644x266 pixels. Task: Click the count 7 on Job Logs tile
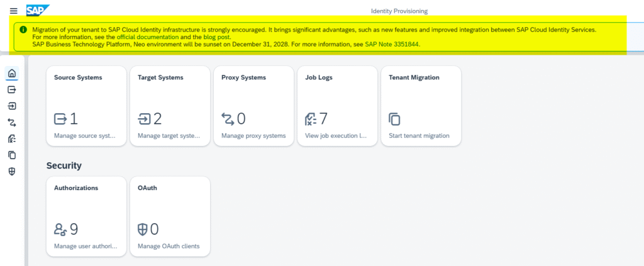[x=324, y=119]
